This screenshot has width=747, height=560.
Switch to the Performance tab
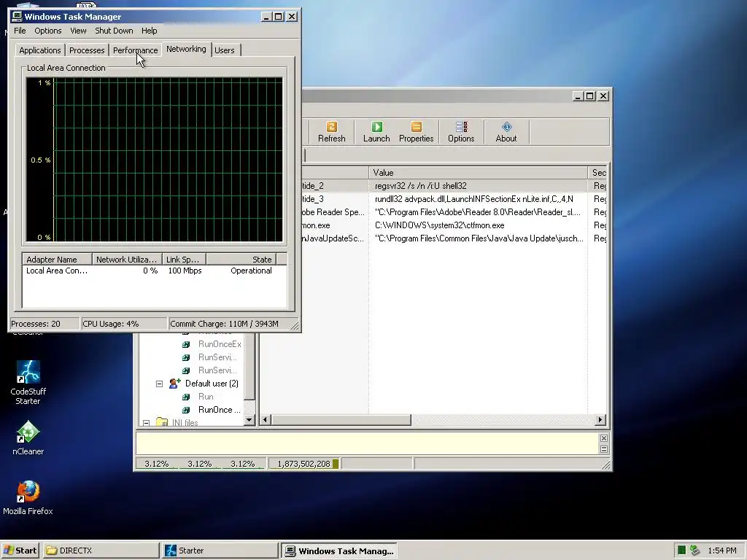(135, 50)
